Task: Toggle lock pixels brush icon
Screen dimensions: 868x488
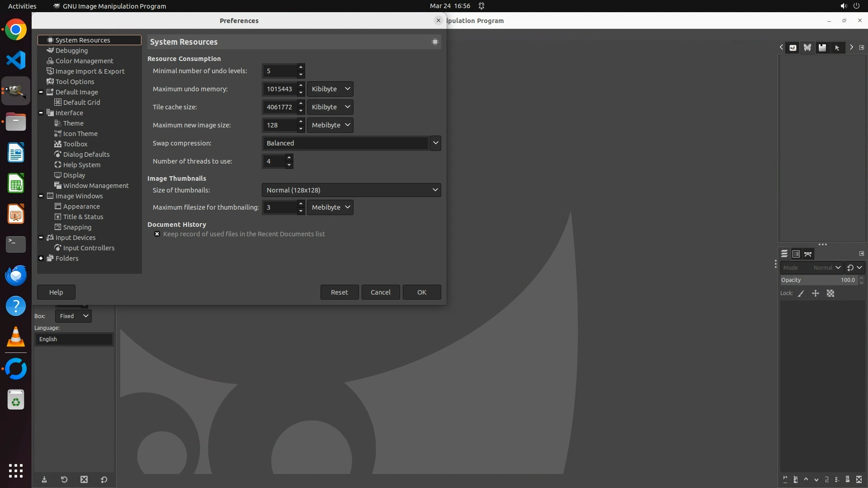Action: [x=801, y=293]
